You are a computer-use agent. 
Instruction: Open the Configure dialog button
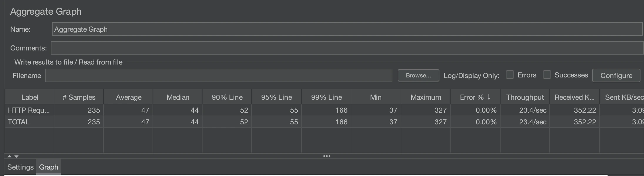pyautogui.click(x=616, y=75)
